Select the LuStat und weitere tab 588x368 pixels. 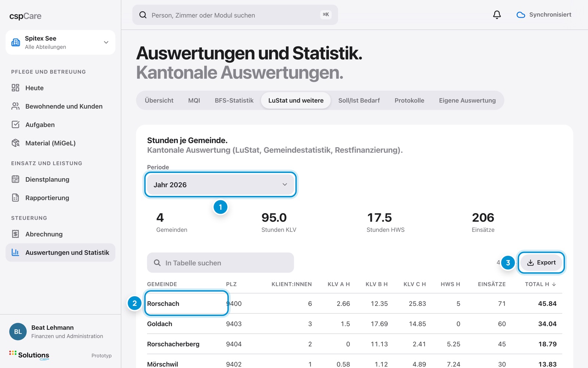point(296,100)
